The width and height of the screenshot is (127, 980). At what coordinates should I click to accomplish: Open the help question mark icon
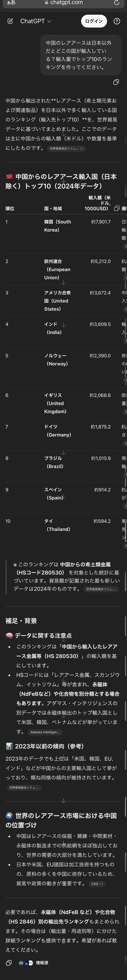117,21
